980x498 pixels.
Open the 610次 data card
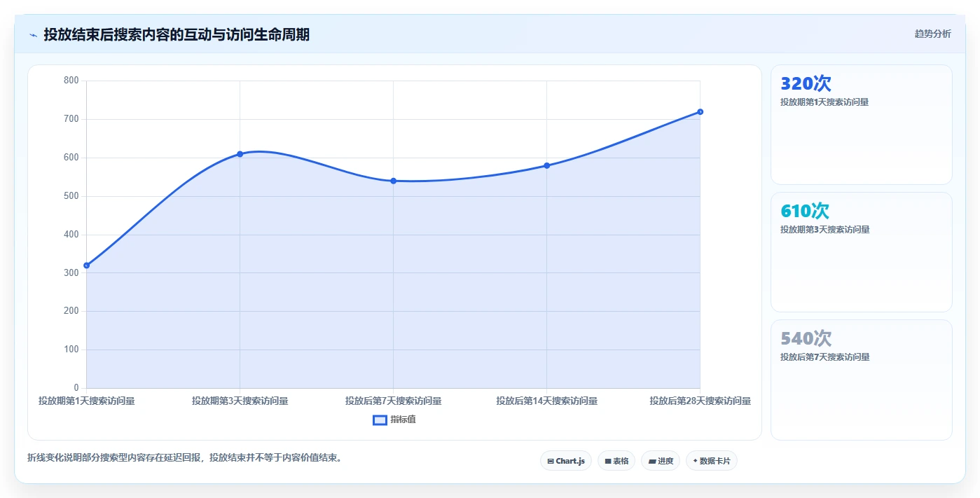tap(862, 252)
